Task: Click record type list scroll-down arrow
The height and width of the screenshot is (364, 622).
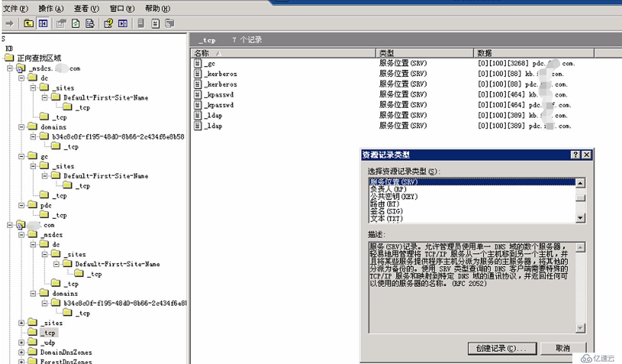Action: (x=580, y=218)
